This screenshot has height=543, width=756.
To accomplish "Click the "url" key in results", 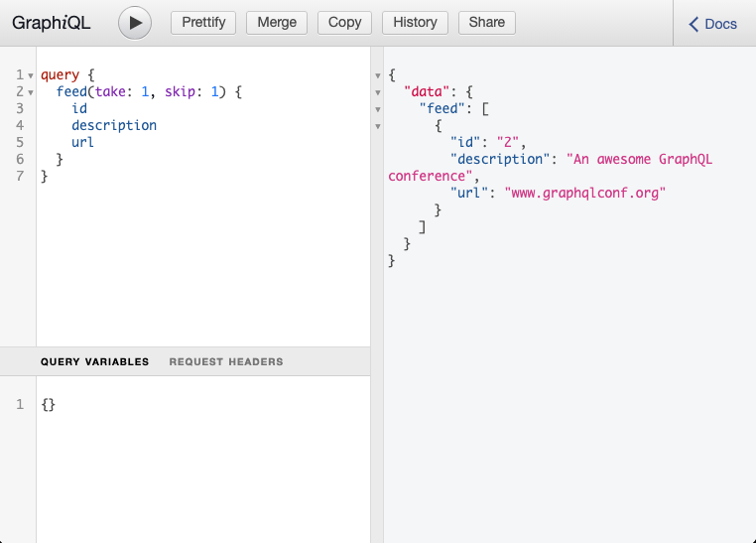I will pos(469,193).
